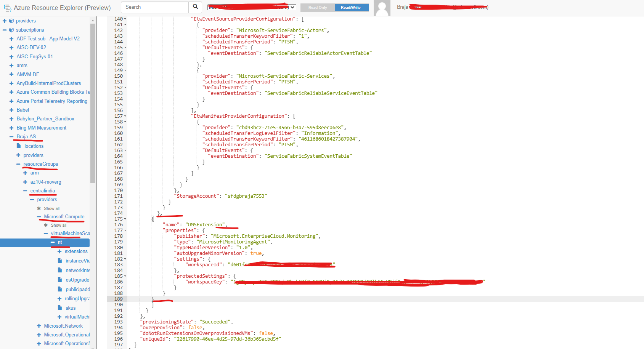Expand the amrs subscription
Screen dimensions: 644x349
11,66
